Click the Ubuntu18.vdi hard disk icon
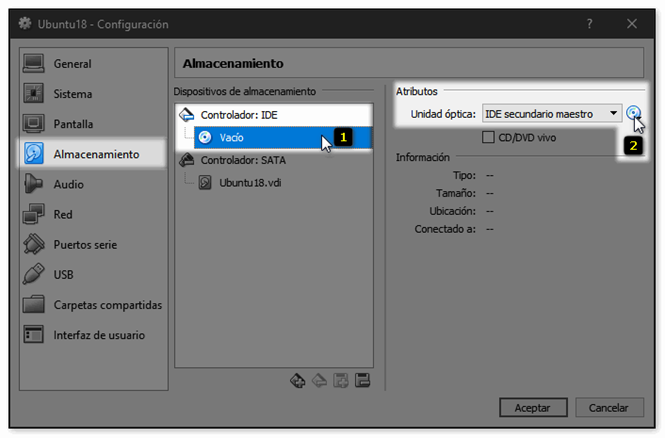Screen dimensions: 665x438 tap(205, 182)
